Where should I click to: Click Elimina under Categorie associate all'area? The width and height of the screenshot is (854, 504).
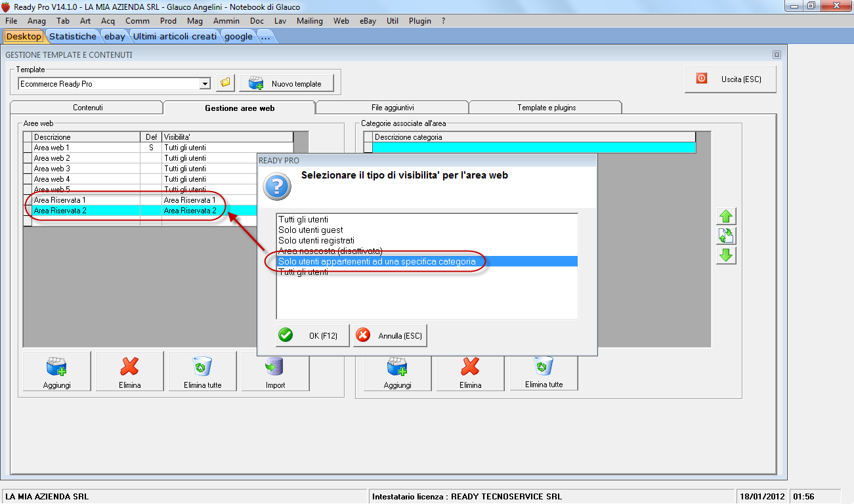[x=471, y=372]
